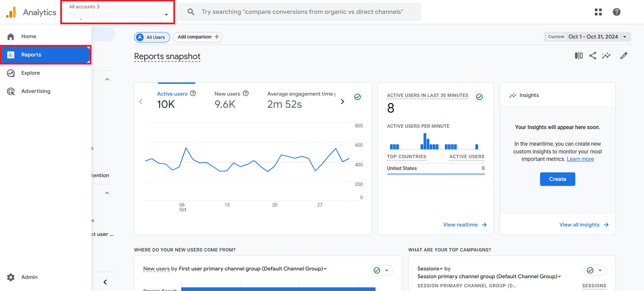The image size is (644, 291).
Task: Open the All accounts property selector
Action: [x=118, y=12]
